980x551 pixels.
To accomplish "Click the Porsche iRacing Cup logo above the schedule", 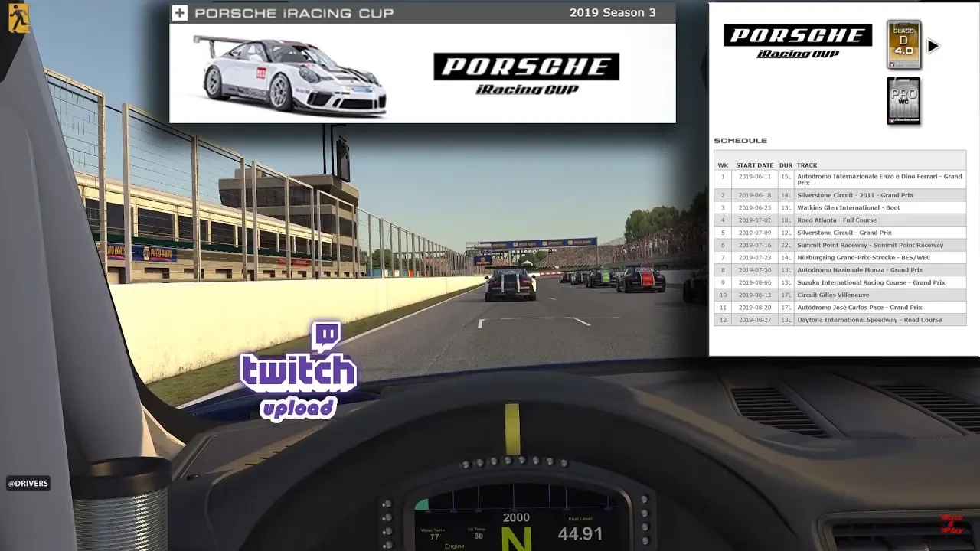I will pos(798,41).
